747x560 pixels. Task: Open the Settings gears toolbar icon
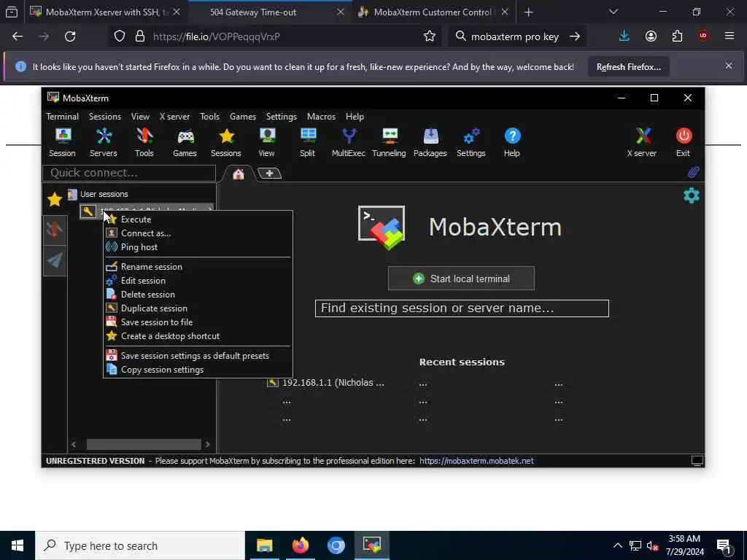click(471, 142)
